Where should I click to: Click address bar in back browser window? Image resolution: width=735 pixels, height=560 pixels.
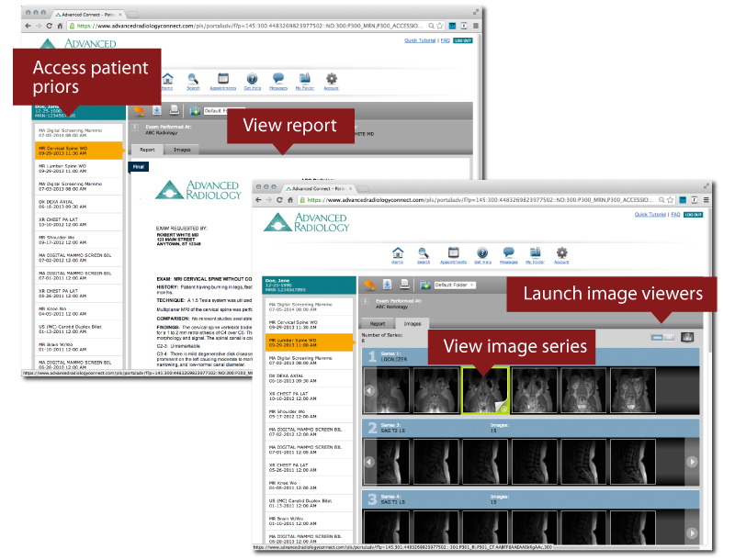pyautogui.click(x=255, y=26)
